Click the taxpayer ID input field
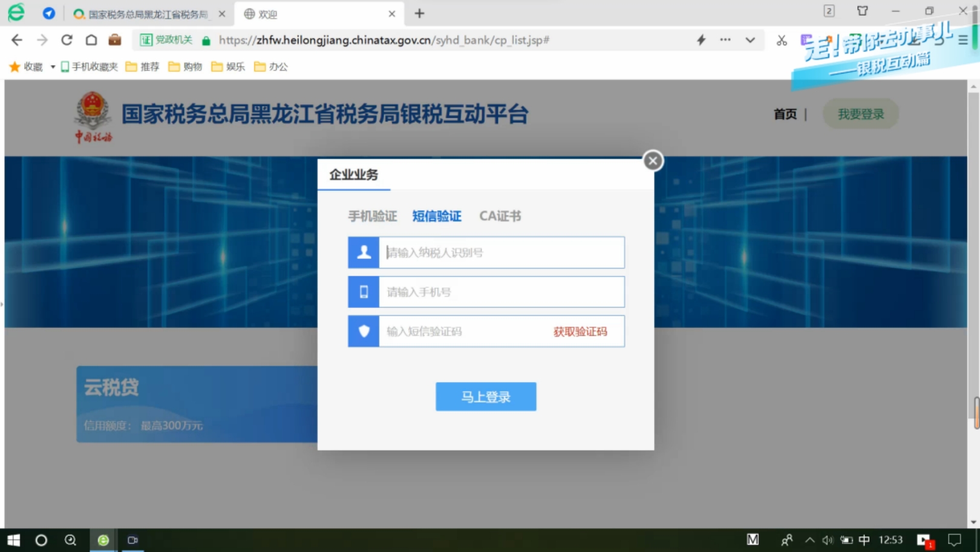The height and width of the screenshot is (552, 980). point(501,252)
